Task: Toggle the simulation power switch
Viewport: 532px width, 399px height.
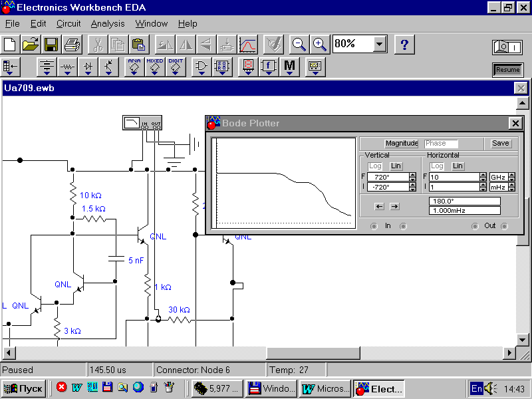Action: pos(507,47)
